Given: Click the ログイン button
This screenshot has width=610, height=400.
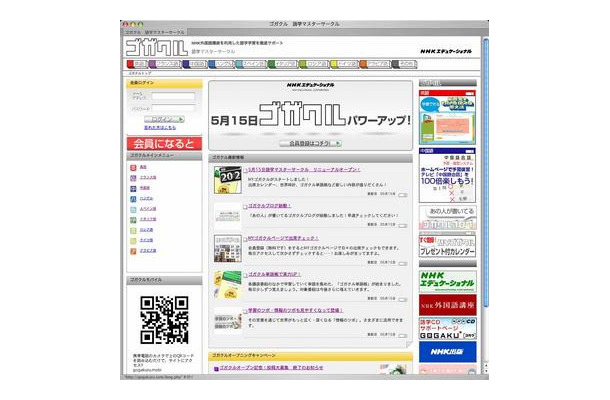Looking at the screenshot, I should coord(164,119).
